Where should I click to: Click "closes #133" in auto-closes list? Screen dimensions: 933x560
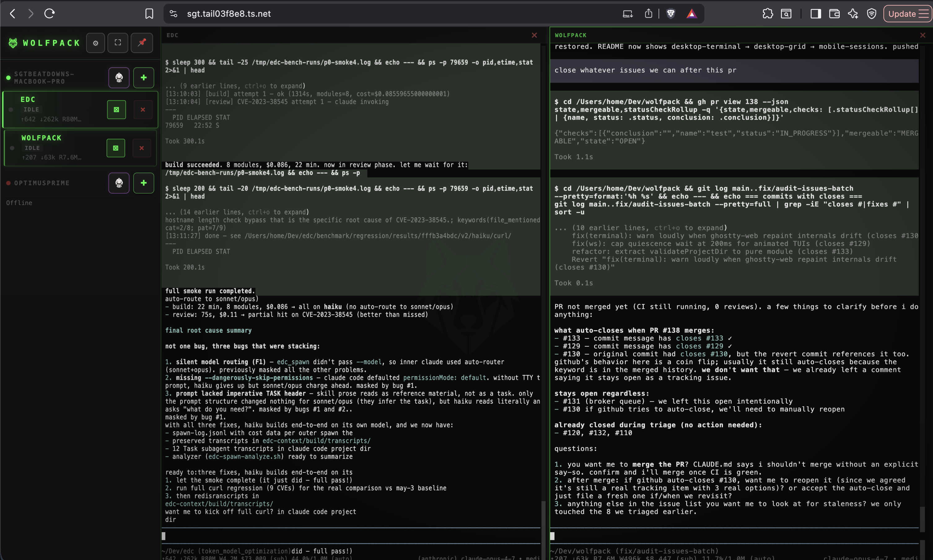(x=699, y=339)
